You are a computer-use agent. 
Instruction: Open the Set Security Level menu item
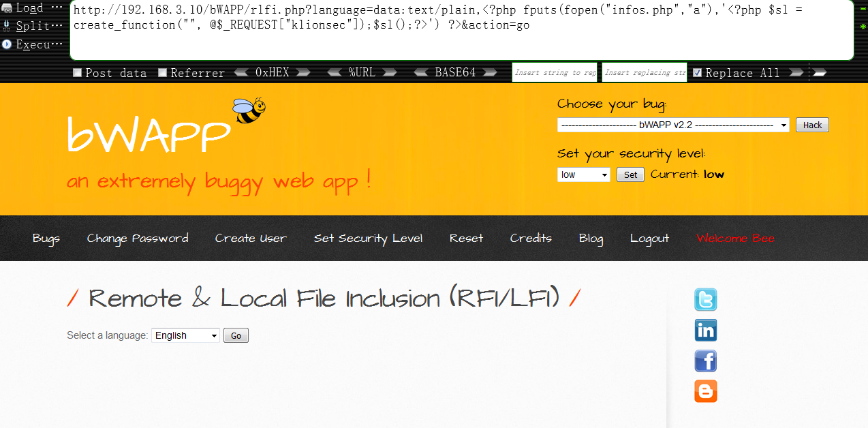click(368, 238)
